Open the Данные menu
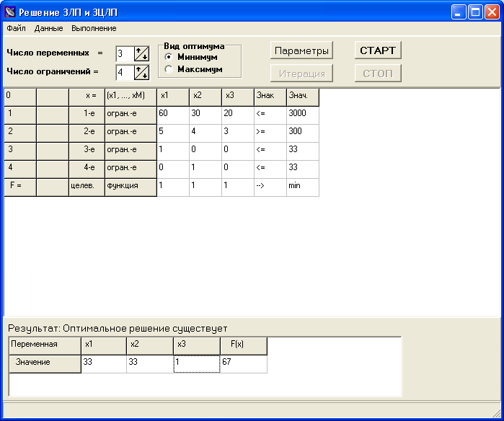Viewport: 504px width, 421px height. pyautogui.click(x=48, y=28)
